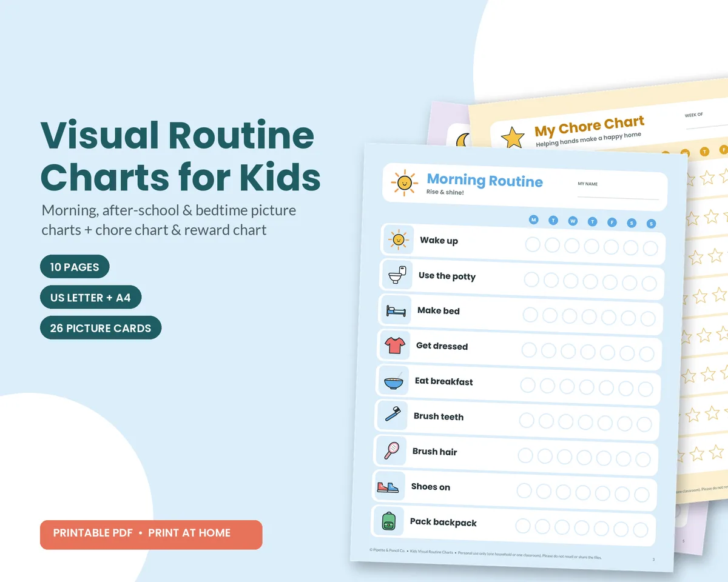728x582 pixels.
Task: Click the sun picture in the Wake up row
Action: pyautogui.click(x=399, y=239)
